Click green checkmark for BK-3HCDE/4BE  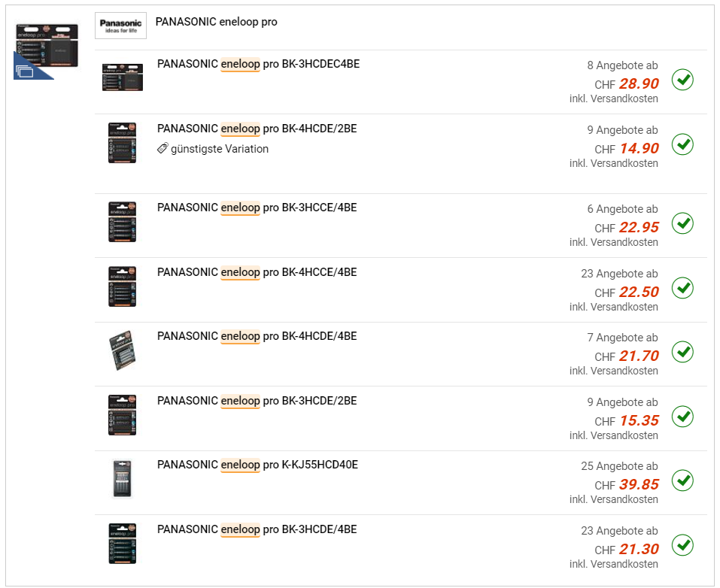pos(682,544)
